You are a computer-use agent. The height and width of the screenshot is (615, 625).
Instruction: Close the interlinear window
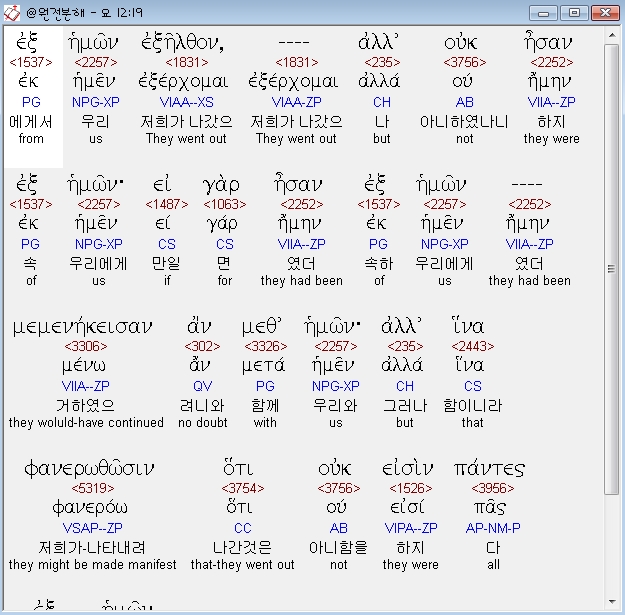click(605, 13)
